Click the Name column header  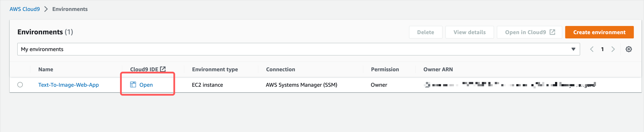tap(46, 69)
